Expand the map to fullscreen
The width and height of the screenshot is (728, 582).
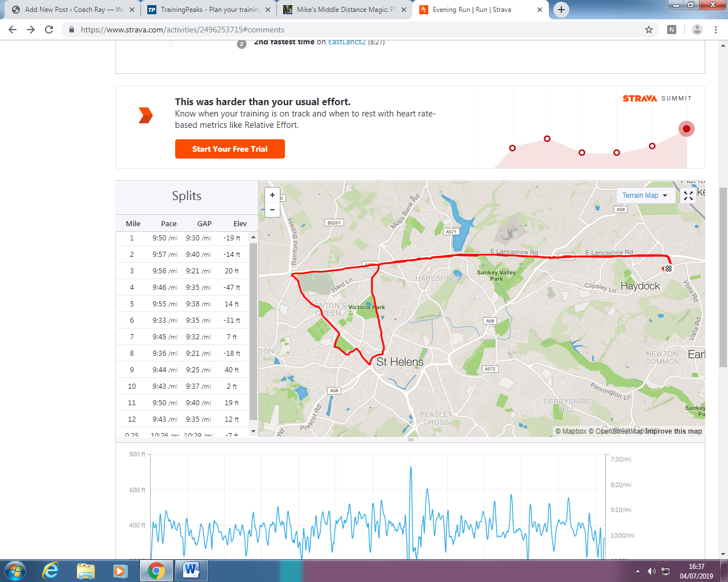(x=688, y=196)
